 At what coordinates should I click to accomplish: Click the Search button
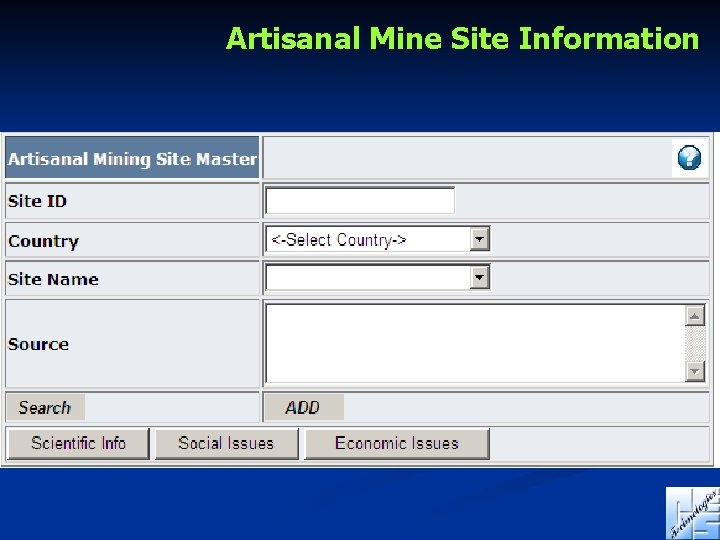45,407
